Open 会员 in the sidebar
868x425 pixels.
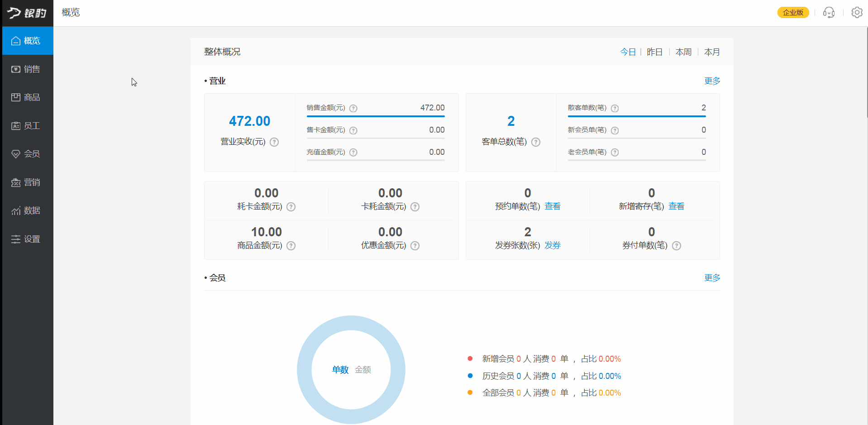pos(28,154)
